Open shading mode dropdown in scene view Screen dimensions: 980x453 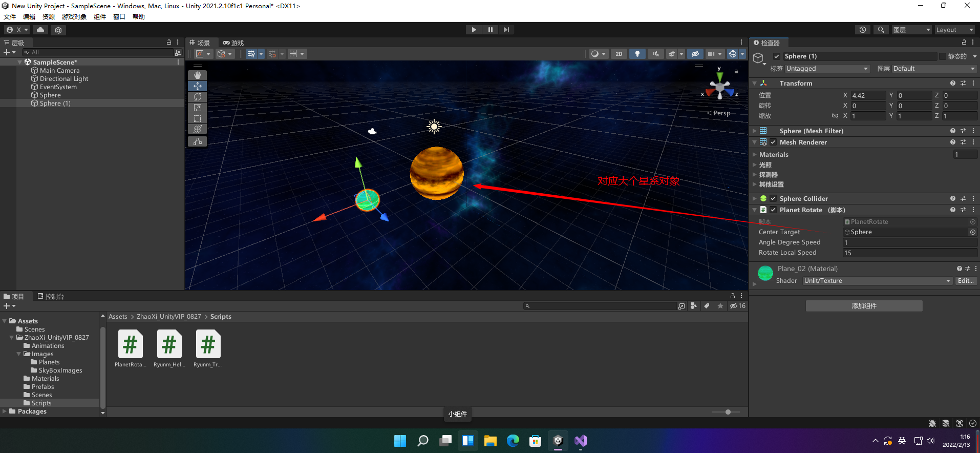[x=598, y=54]
